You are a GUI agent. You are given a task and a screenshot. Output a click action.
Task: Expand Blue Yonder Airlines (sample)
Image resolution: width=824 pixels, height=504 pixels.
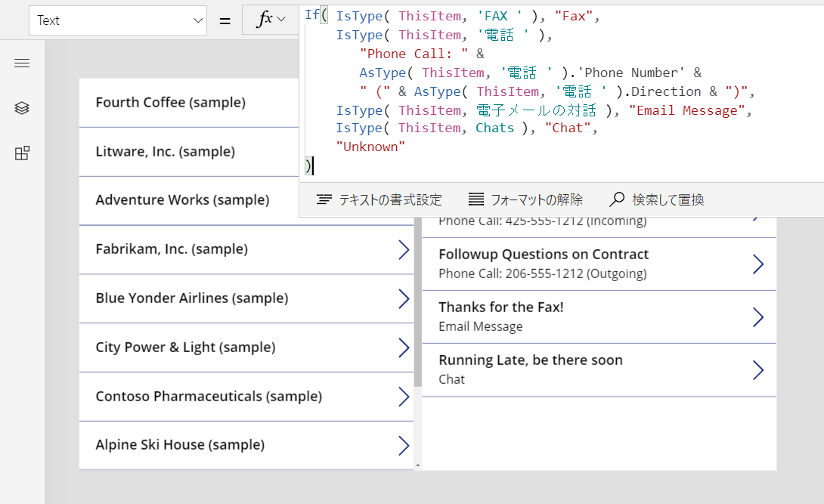404,298
